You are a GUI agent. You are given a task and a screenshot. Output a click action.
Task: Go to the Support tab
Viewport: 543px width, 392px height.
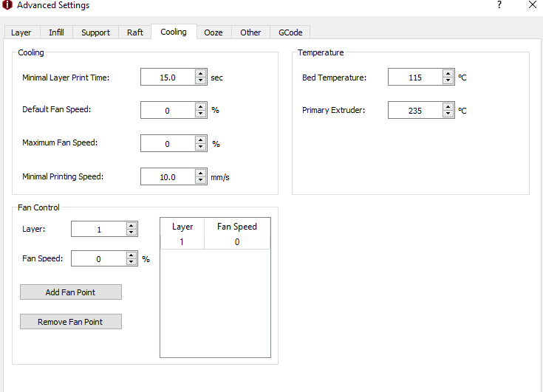coord(95,32)
